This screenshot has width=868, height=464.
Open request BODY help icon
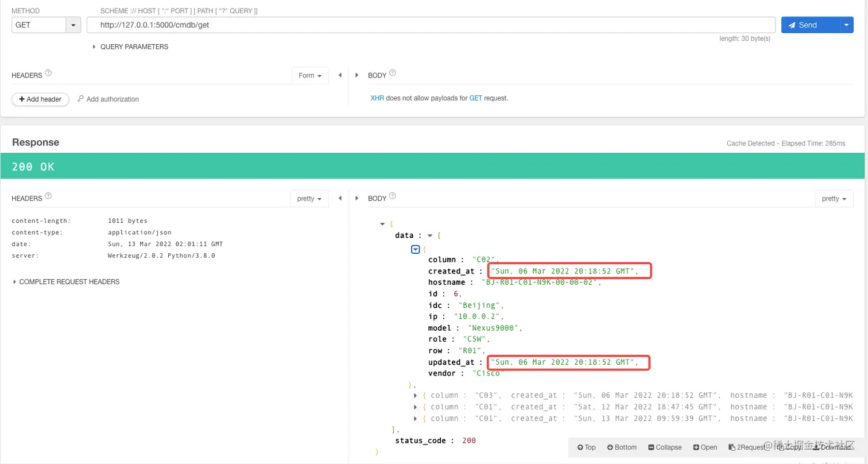[393, 74]
